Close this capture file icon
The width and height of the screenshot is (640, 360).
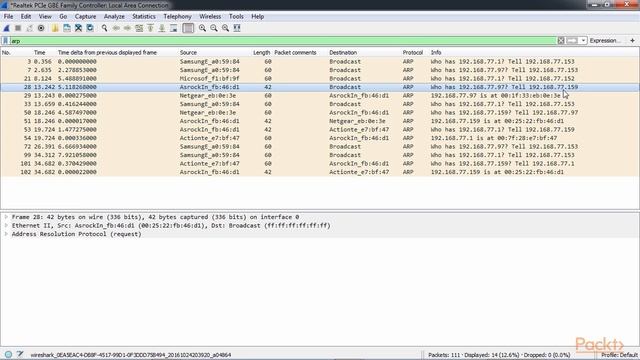78,28
